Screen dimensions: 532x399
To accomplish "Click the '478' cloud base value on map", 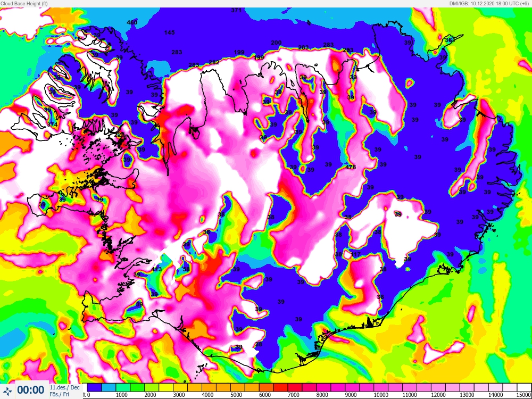I will click(x=351, y=167).
